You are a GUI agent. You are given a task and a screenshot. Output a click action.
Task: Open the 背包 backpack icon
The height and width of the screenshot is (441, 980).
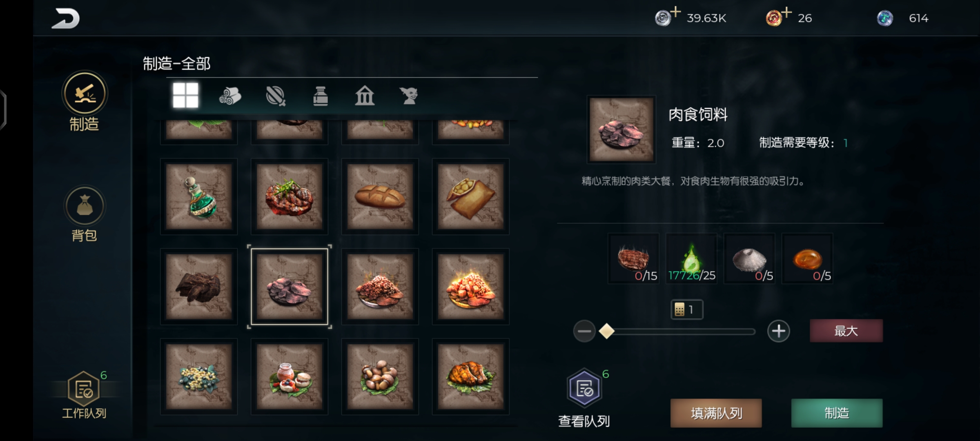[x=85, y=206]
